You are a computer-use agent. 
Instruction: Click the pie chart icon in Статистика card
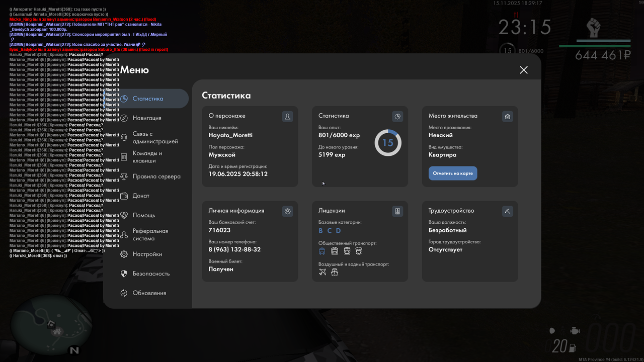click(397, 117)
